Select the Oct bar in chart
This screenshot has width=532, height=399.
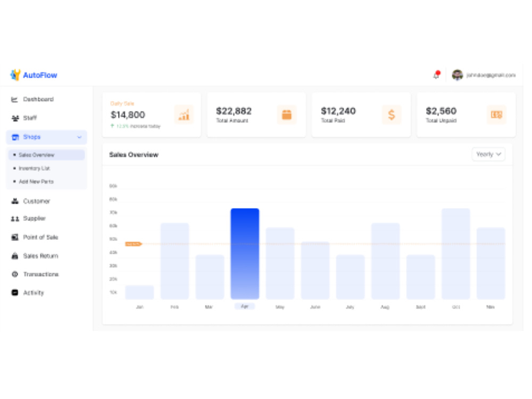[x=456, y=254]
